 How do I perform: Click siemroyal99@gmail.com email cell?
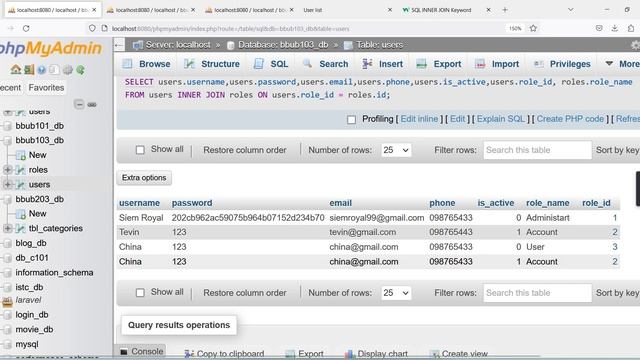point(376,218)
